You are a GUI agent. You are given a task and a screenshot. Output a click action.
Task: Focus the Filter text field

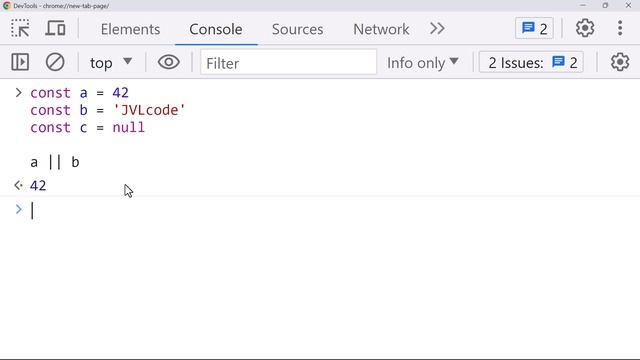click(x=288, y=63)
